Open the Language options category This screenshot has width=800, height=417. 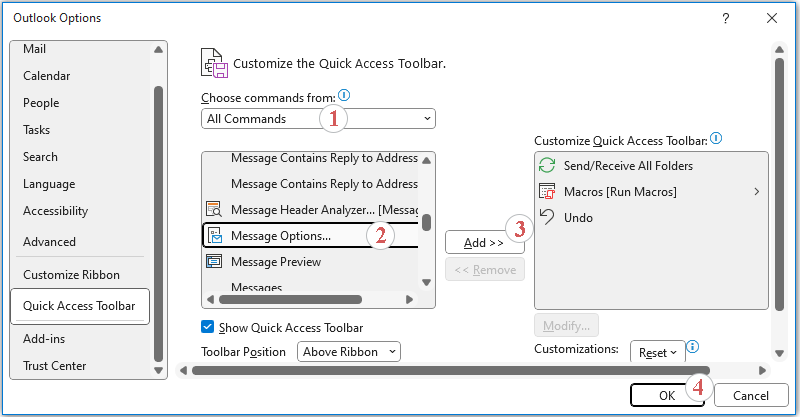(x=49, y=184)
